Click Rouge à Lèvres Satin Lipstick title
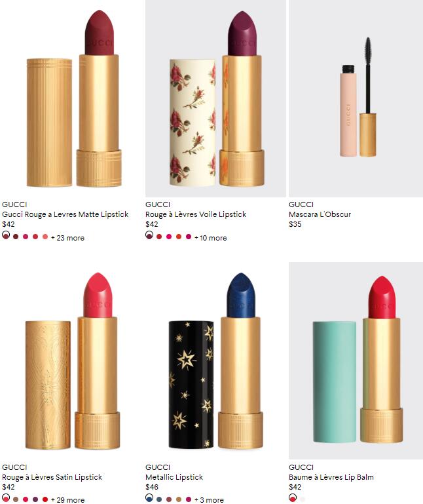The width and height of the screenshot is (423, 504). tap(52, 477)
